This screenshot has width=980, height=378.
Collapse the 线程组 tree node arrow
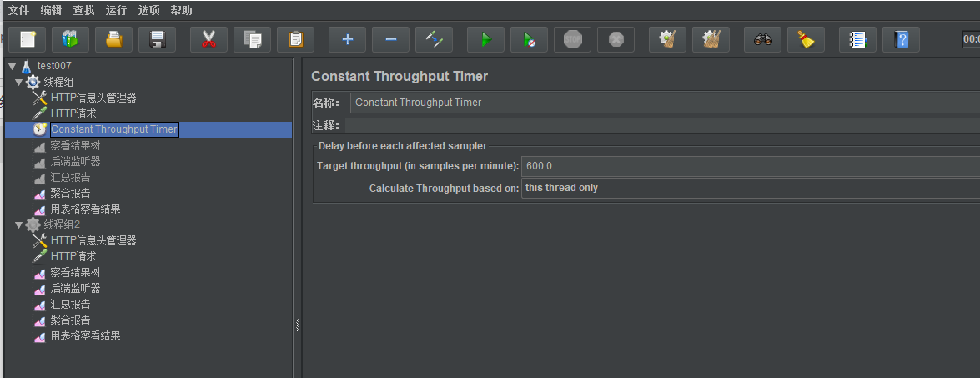(x=18, y=82)
